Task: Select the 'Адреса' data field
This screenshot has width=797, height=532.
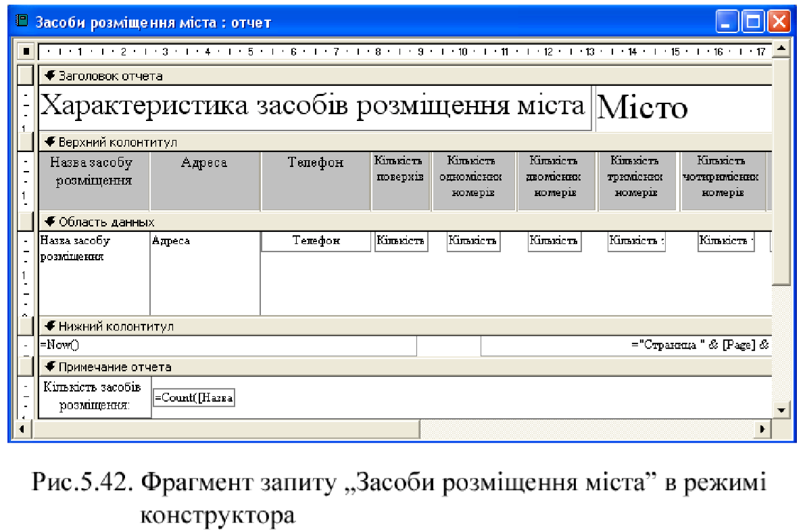Action: (x=205, y=273)
